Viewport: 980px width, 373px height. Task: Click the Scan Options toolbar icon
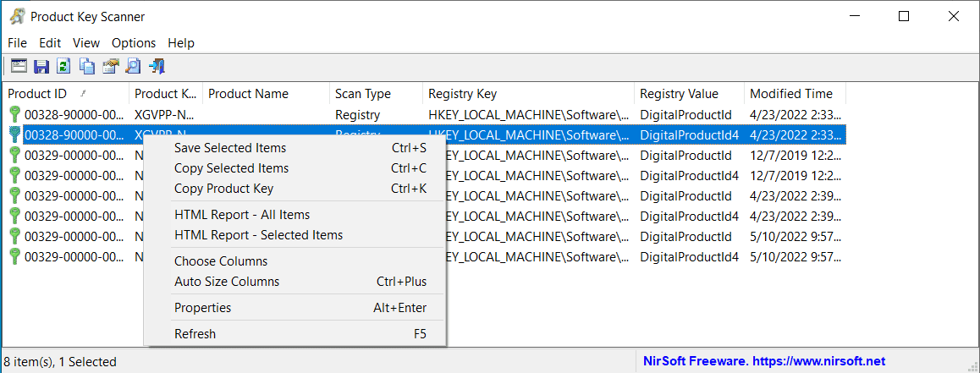19,66
